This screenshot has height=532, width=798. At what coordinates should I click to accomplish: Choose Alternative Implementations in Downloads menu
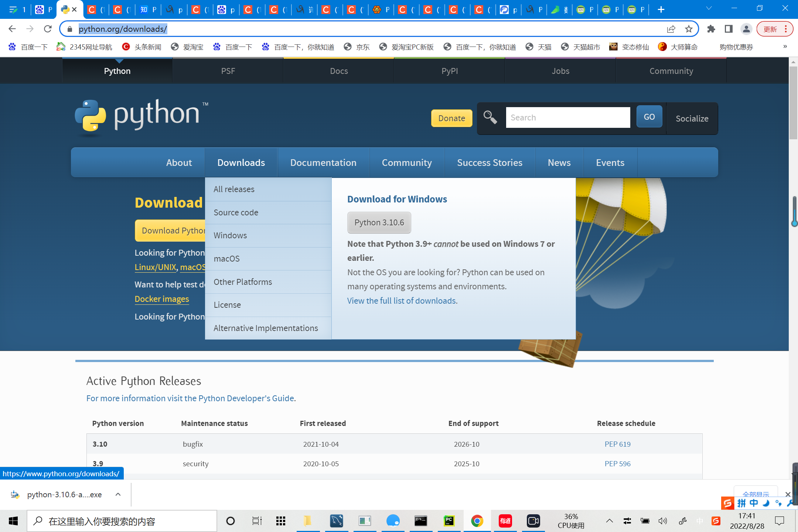coord(268,328)
